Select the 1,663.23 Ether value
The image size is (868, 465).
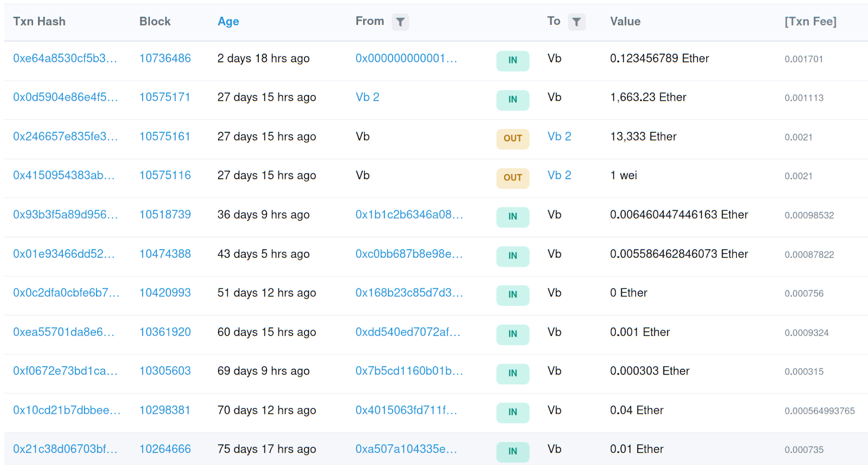pos(648,98)
